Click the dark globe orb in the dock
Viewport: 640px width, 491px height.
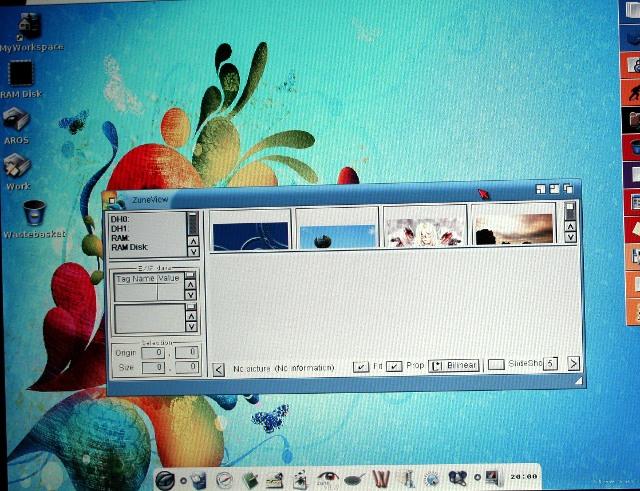[x=165, y=480]
